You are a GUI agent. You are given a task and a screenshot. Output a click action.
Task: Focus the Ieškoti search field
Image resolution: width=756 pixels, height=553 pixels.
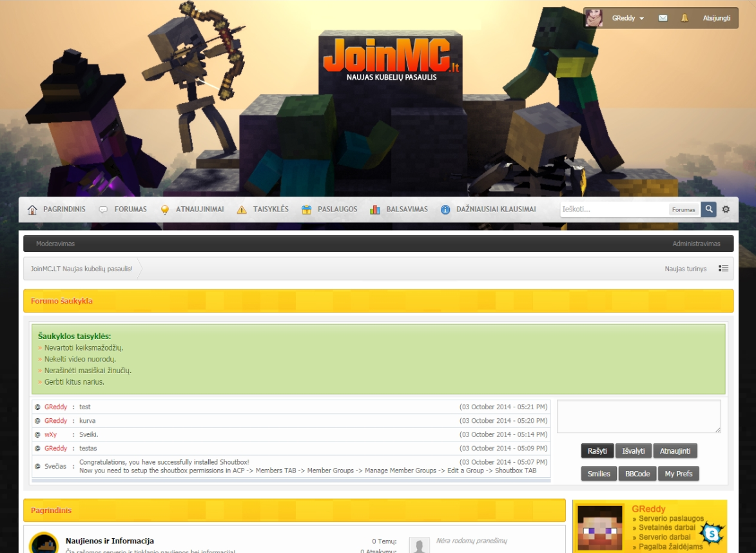tap(614, 209)
